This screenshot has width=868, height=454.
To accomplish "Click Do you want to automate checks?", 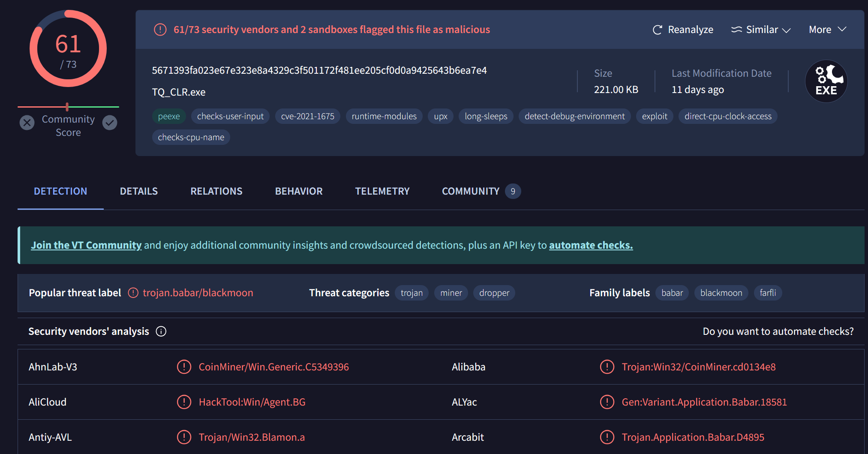I will point(778,331).
